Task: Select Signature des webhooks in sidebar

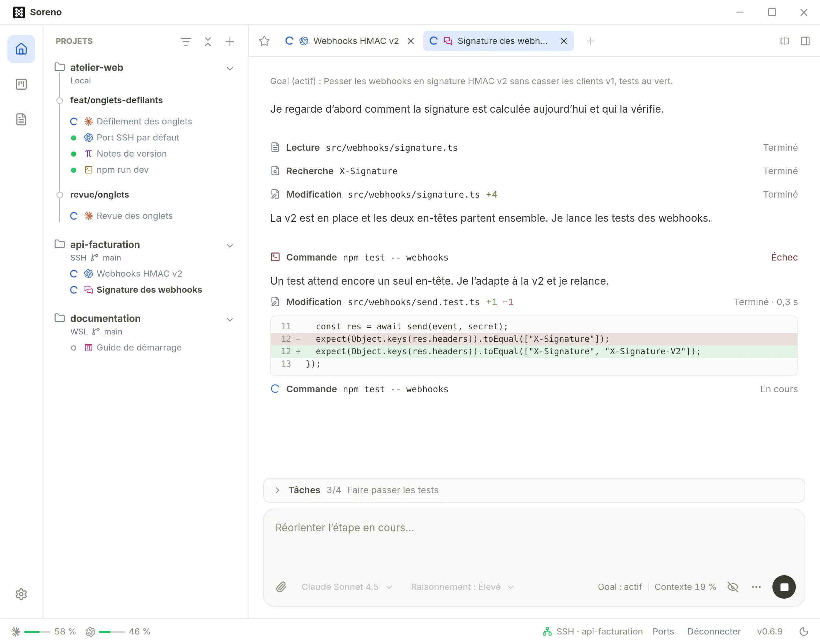Action: 149,290
